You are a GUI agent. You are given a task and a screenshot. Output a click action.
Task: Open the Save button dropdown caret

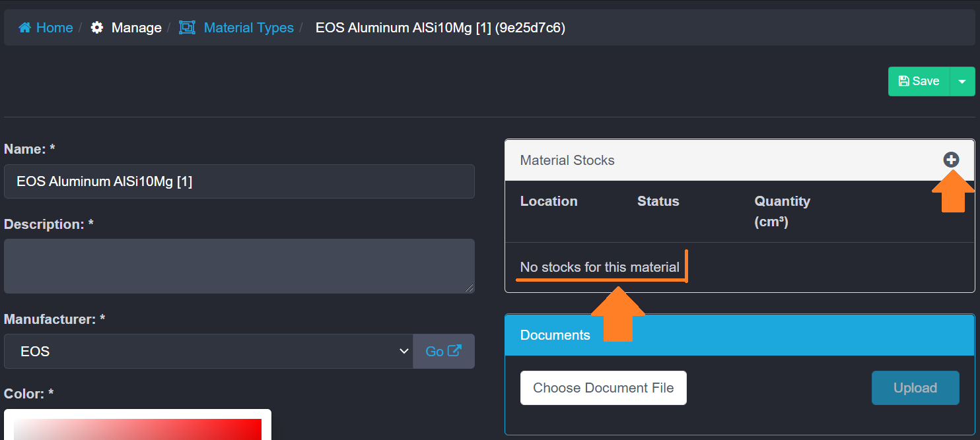pyautogui.click(x=962, y=81)
